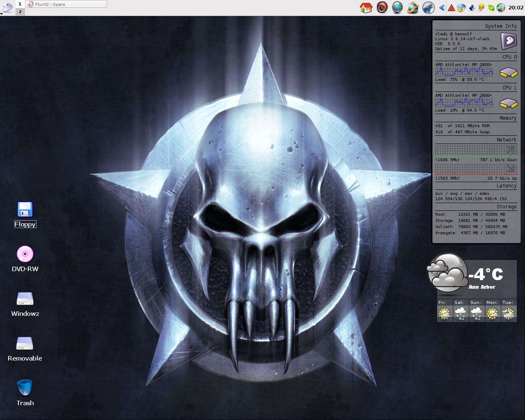Click the uptime of 11 days text

coord(466,49)
